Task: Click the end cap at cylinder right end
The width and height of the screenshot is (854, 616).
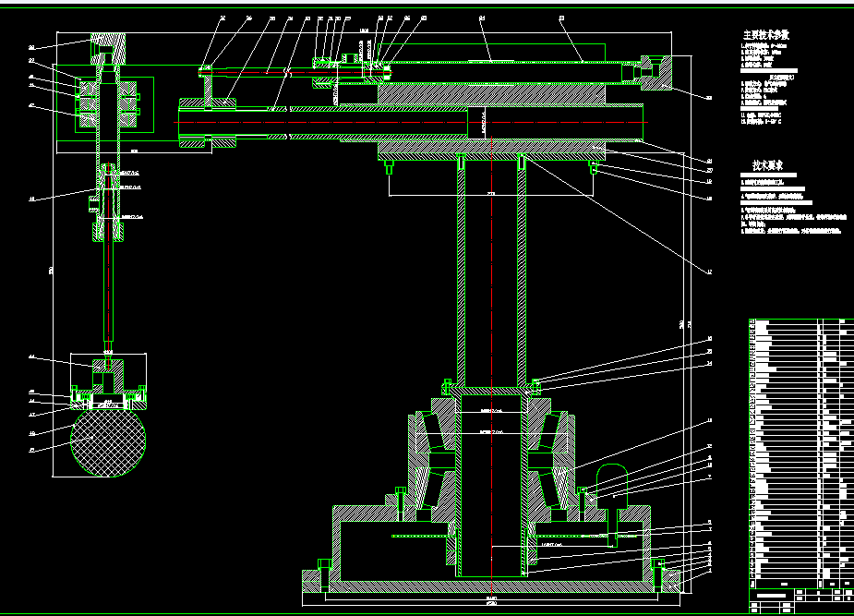Action: (x=656, y=72)
